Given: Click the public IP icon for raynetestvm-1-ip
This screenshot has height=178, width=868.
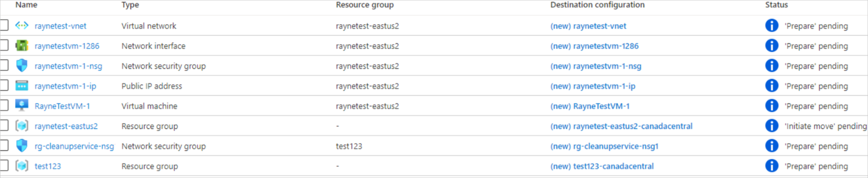Looking at the screenshot, I should [22, 86].
